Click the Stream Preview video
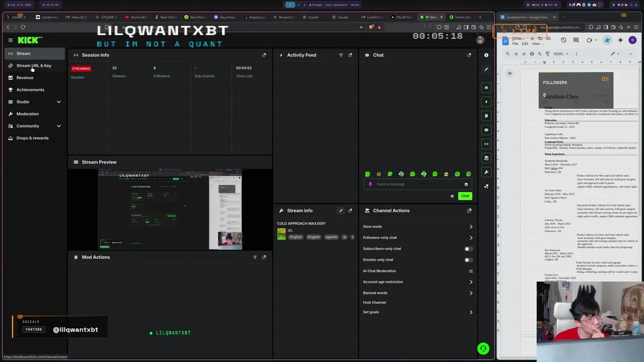Image resolution: width=644 pixels, height=362 pixels. [170, 209]
